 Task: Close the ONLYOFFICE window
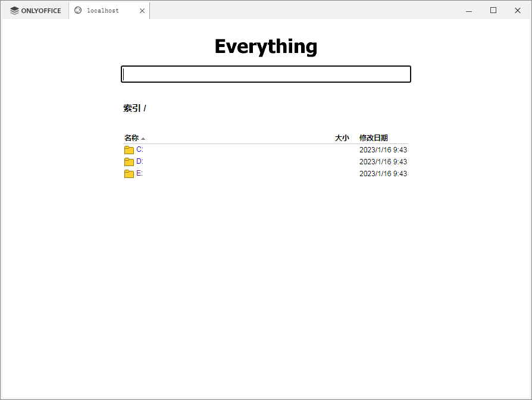pos(518,11)
